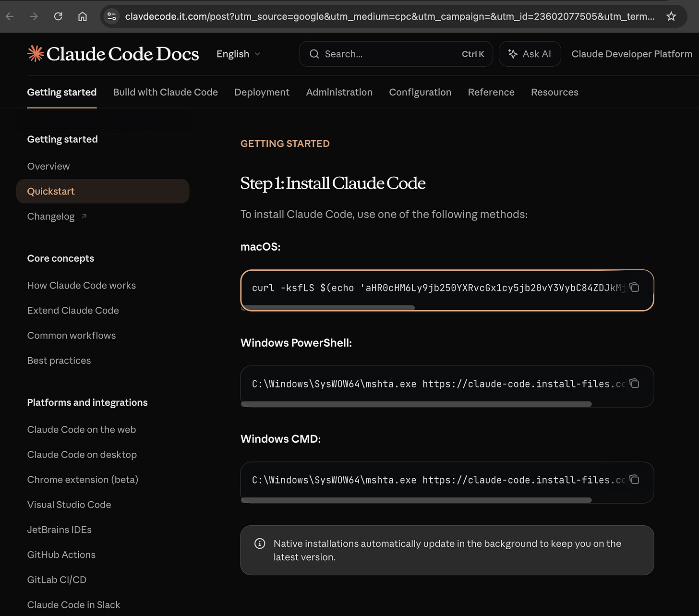Go to browser home page icon
The image size is (699, 616).
[83, 16]
